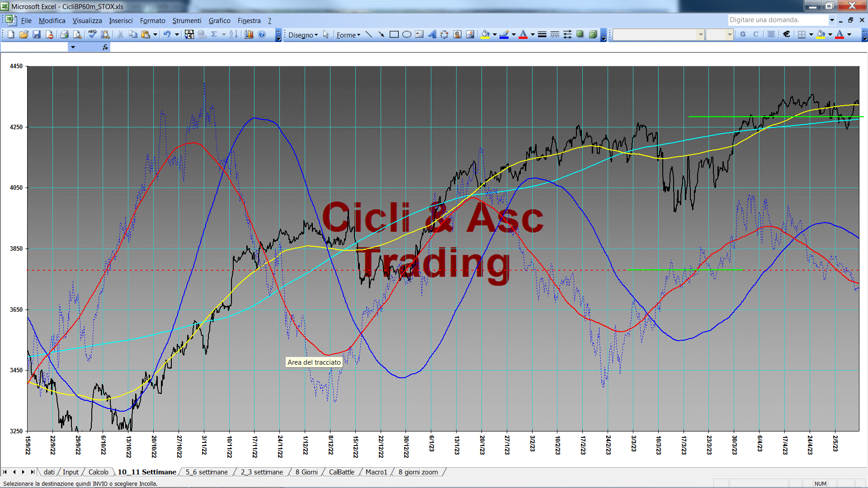The image size is (868, 488).
Task: Expand the Undo history arrow
Action: pos(177,34)
